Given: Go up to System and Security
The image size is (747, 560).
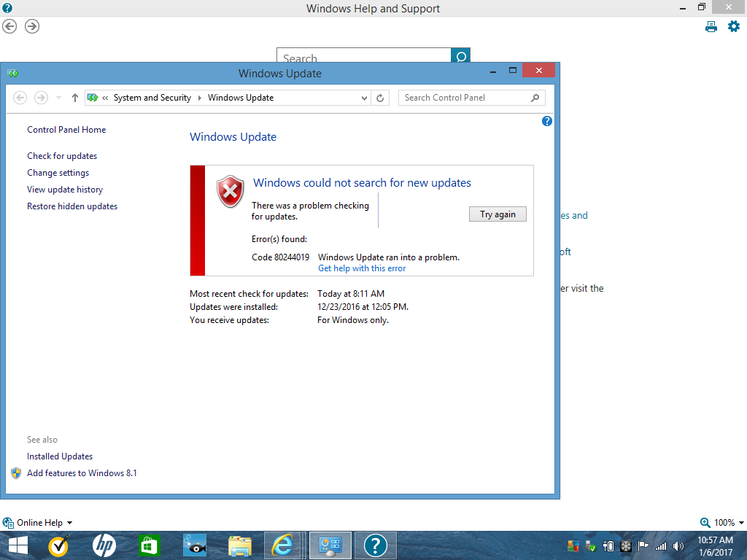Looking at the screenshot, I should tap(75, 98).
